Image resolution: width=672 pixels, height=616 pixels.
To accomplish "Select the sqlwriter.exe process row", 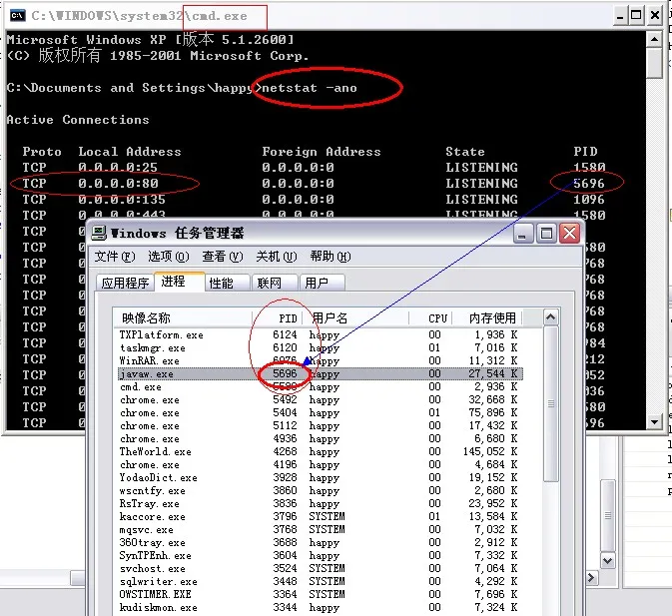I will (321, 582).
